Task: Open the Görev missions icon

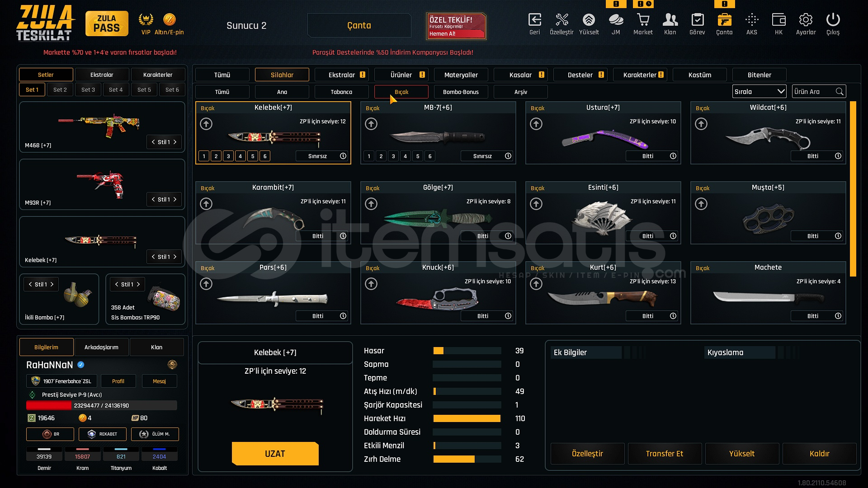Action: [x=697, y=20]
